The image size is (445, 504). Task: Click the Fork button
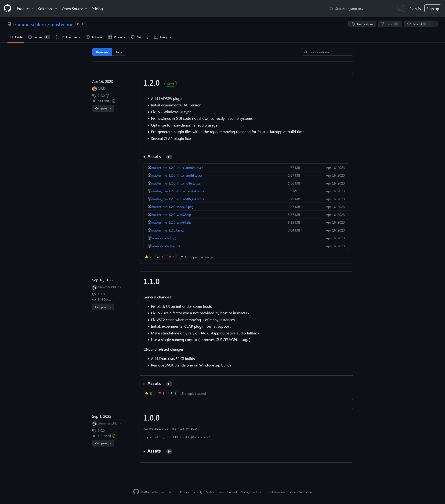[390, 24]
